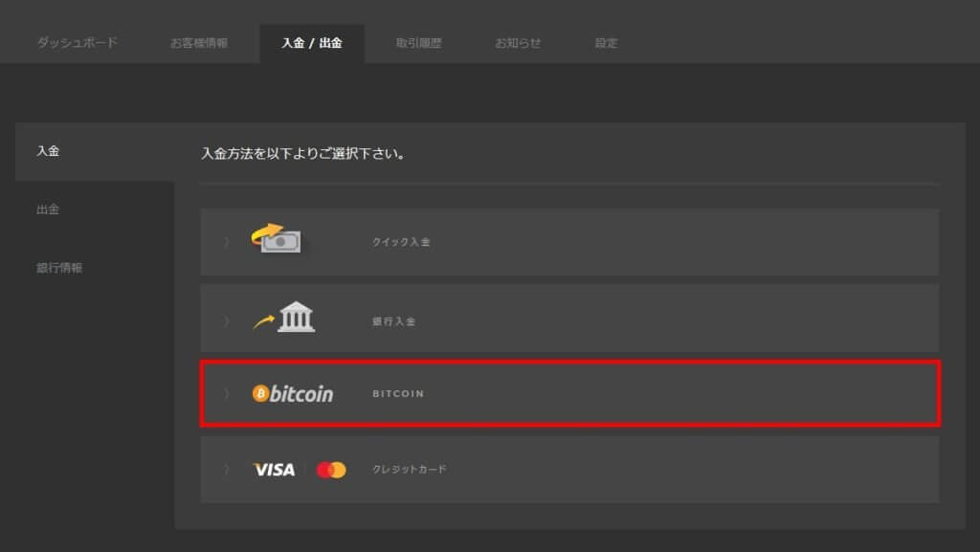The height and width of the screenshot is (552, 980).
Task: Open the 設定 tab
Action: pos(606,42)
